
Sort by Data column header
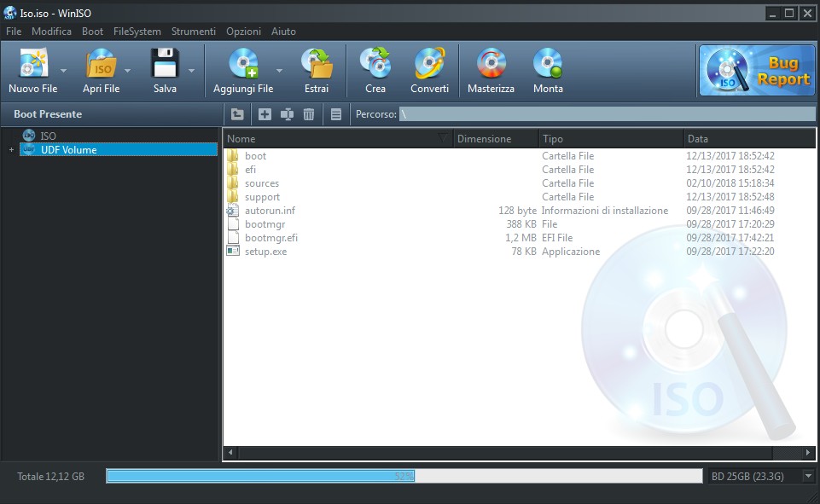[749, 138]
